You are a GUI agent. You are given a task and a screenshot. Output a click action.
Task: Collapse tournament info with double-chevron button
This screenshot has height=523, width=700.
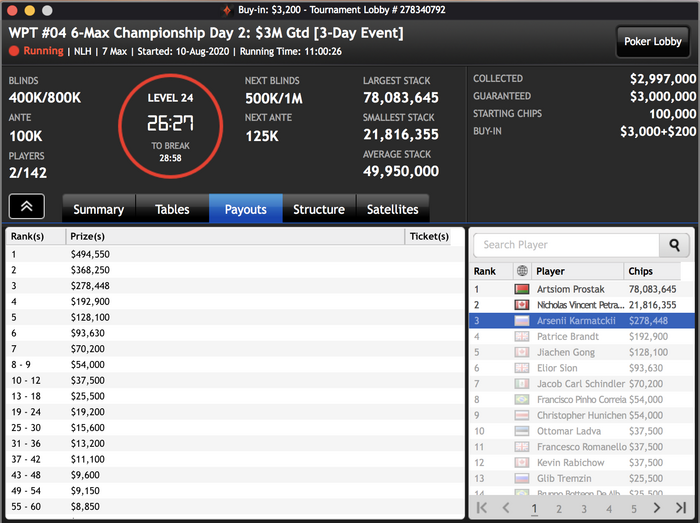click(27, 206)
